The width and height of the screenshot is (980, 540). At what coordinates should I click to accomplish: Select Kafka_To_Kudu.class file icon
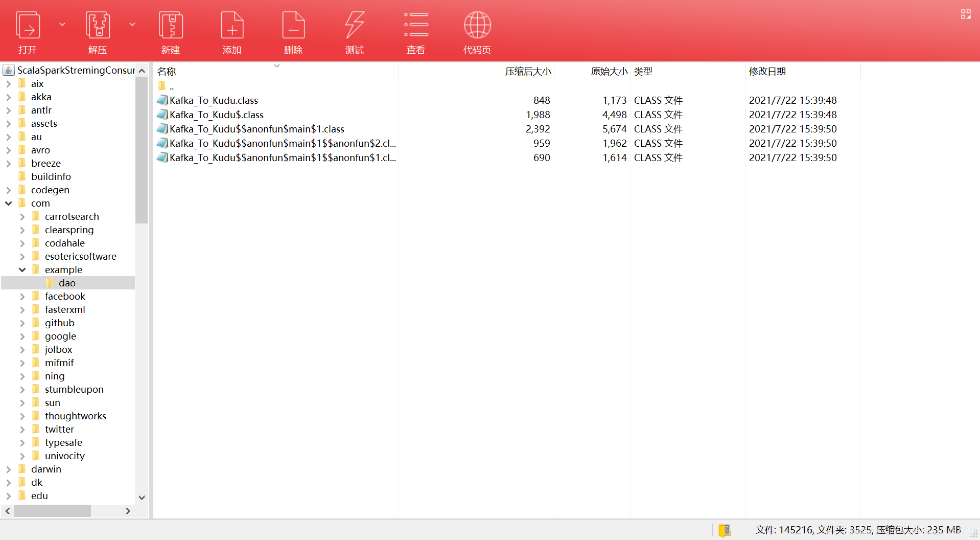click(x=162, y=100)
